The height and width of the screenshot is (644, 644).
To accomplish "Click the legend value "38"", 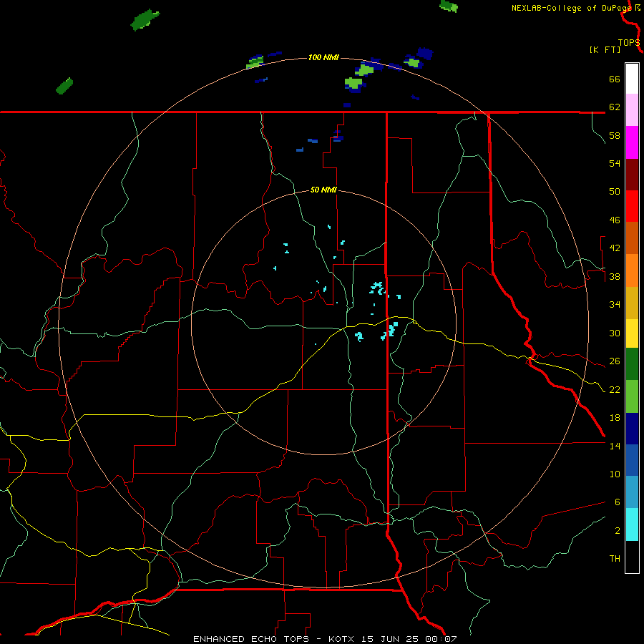I will coord(615,276).
